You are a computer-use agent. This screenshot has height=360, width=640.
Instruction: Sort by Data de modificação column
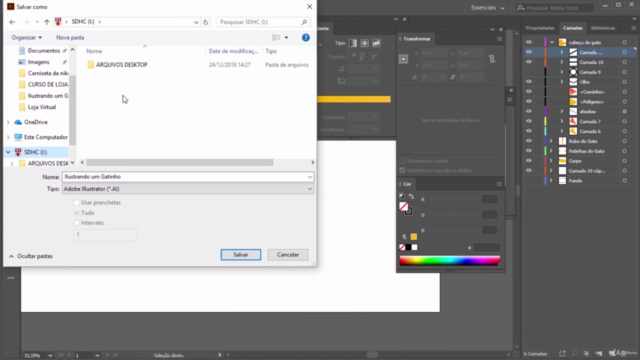[x=233, y=51]
